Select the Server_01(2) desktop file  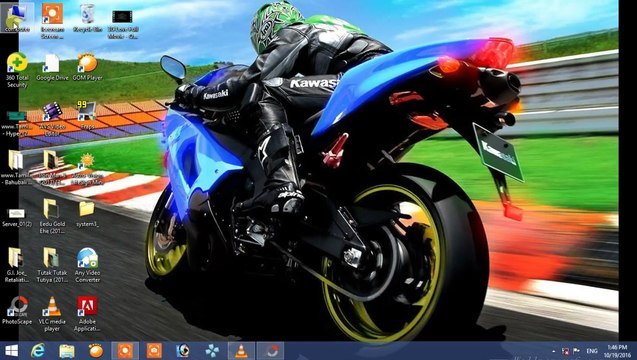click(x=17, y=217)
